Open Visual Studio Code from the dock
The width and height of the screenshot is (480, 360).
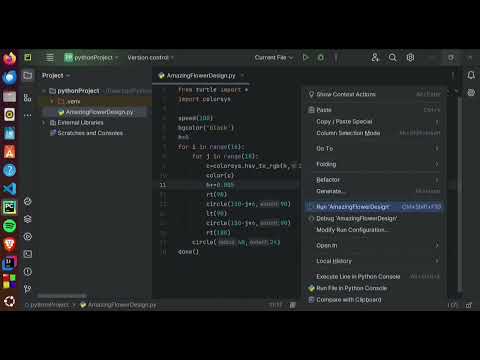[x=9, y=189]
